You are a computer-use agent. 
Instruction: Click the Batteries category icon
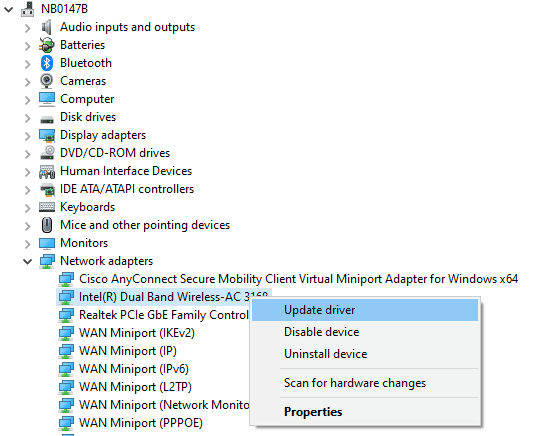(47, 45)
